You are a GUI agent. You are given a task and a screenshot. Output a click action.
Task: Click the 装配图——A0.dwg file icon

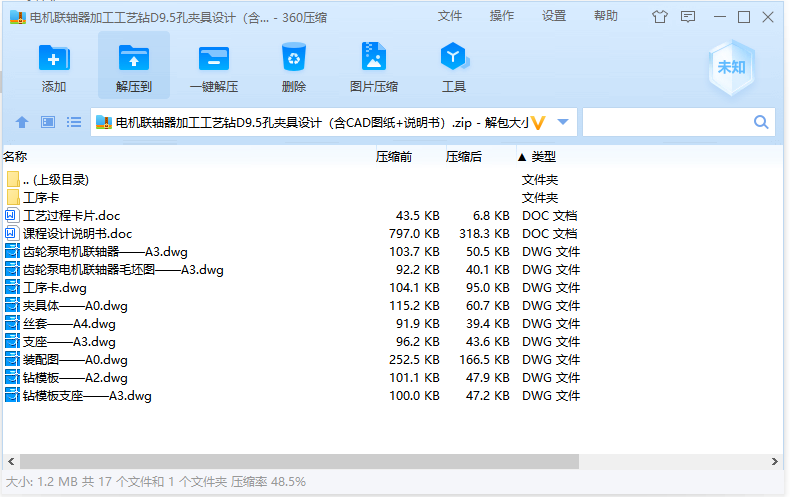(12, 359)
